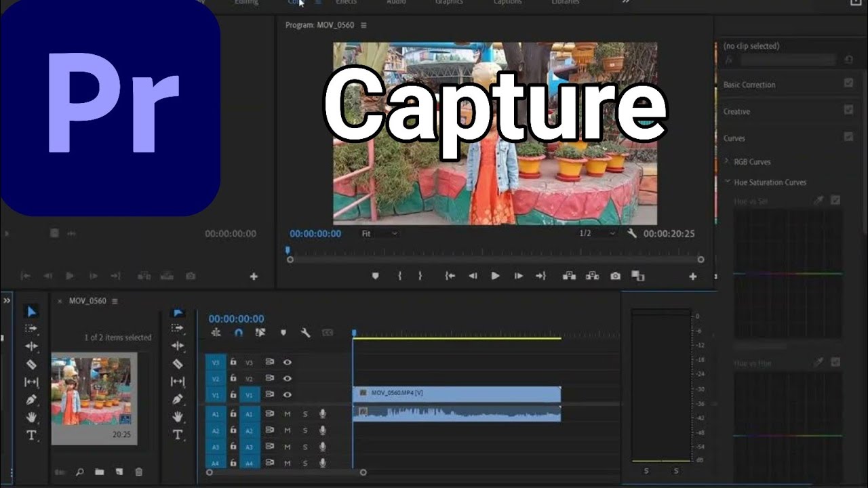Open the Fit zoom level dropdown
This screenshot has height=488, width=868.
pos(379,233)
